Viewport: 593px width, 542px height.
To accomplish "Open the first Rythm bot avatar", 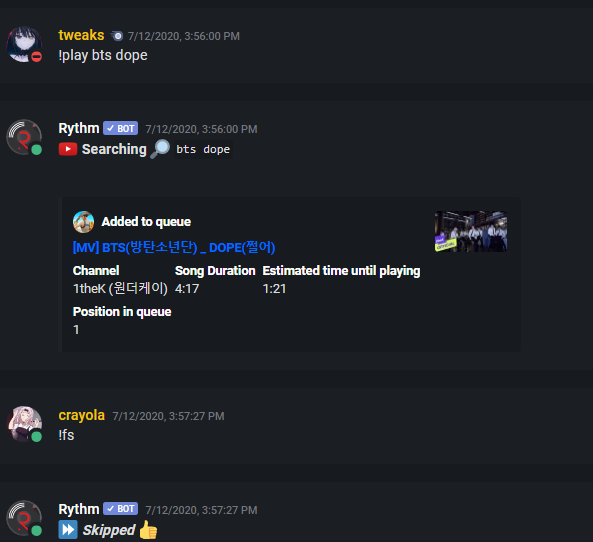I will (24, 138).
